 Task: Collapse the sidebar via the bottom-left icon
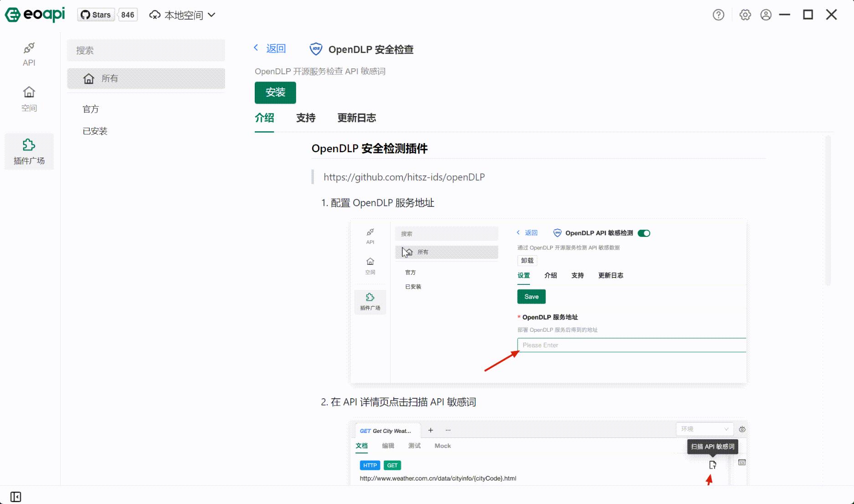point(16,496)
